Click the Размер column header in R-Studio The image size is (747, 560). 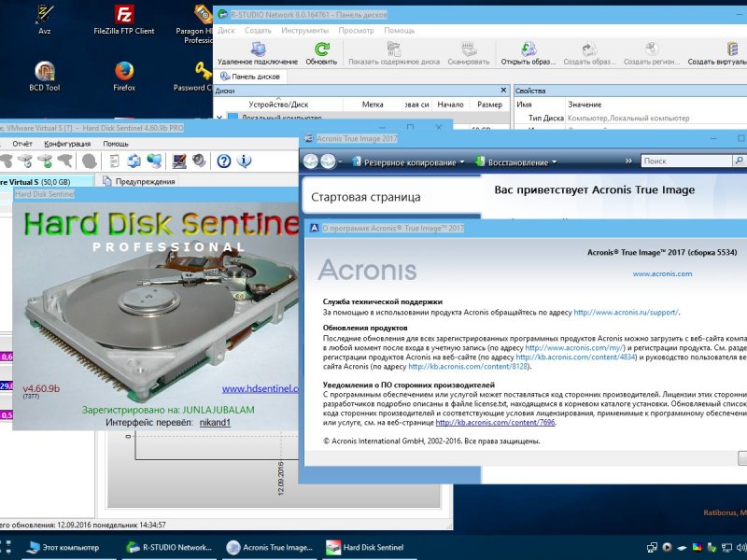[x=489, y=105]
